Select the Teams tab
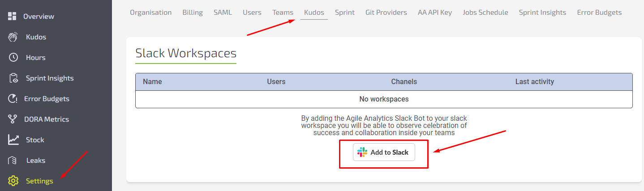Image resolution: width=644 pixels, height=191 pixels. [283, 13]
